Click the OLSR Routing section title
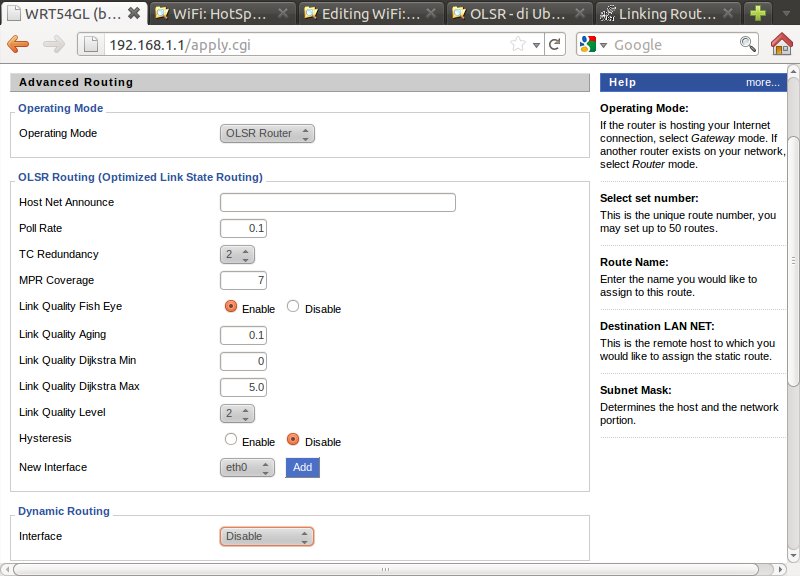The image size is (800, 576). [140, 177]
